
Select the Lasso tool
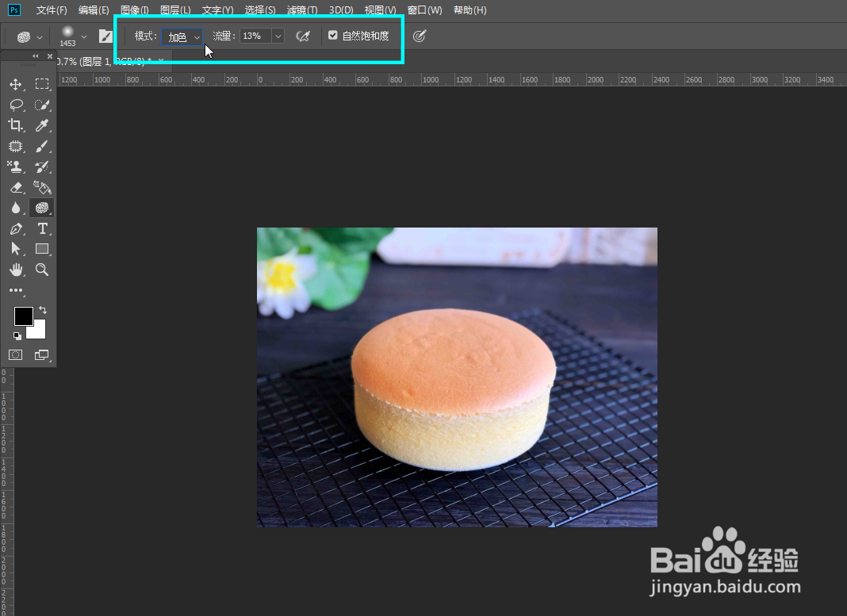click(x=16, y=105)
